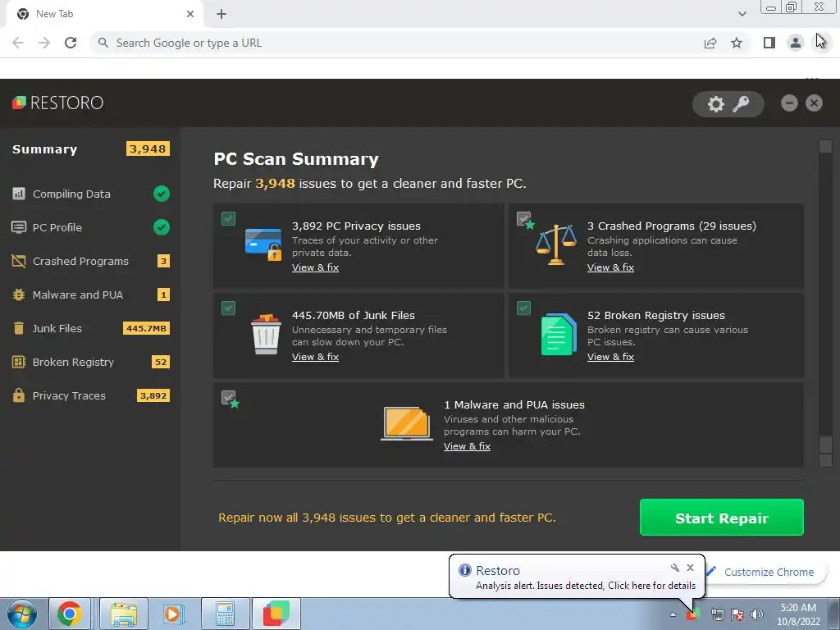Open Broken Registry sidebar item
Viewport: 840px width, 630px height.
(x=90, y=362)
